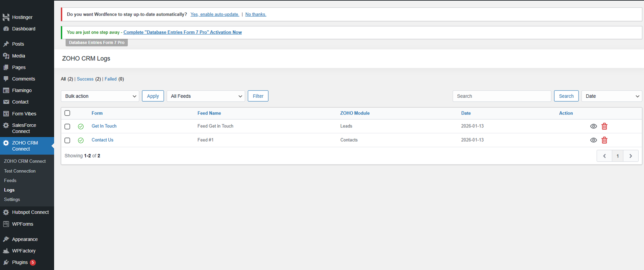This screenshot has height=270, width=644.
Task: Click Complete Database Entries Form 7 Pro activation link
Action: tap(183, 32)
